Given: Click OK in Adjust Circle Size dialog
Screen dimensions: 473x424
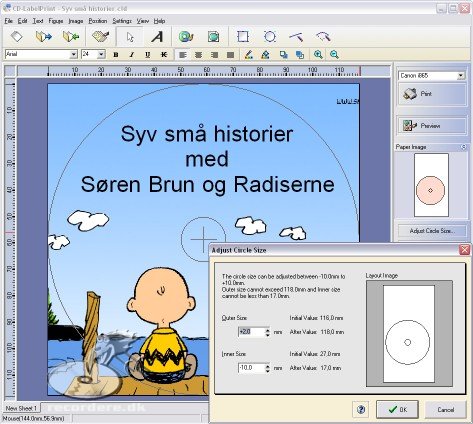Looking at the screenshot, I should pos(397,409).
